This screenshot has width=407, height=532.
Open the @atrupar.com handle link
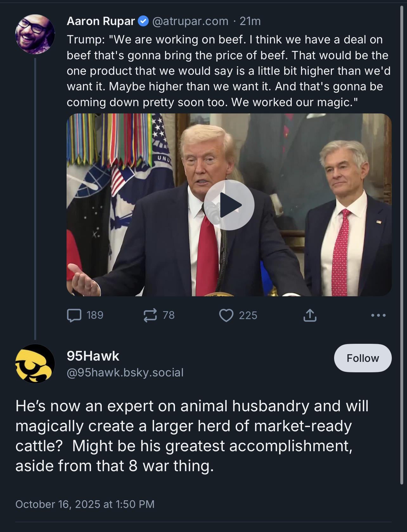pos(190,21)
